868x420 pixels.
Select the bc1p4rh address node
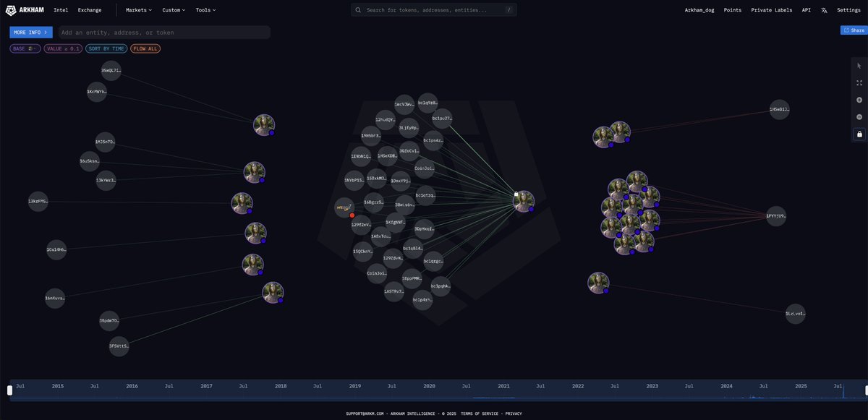point(422,300)
